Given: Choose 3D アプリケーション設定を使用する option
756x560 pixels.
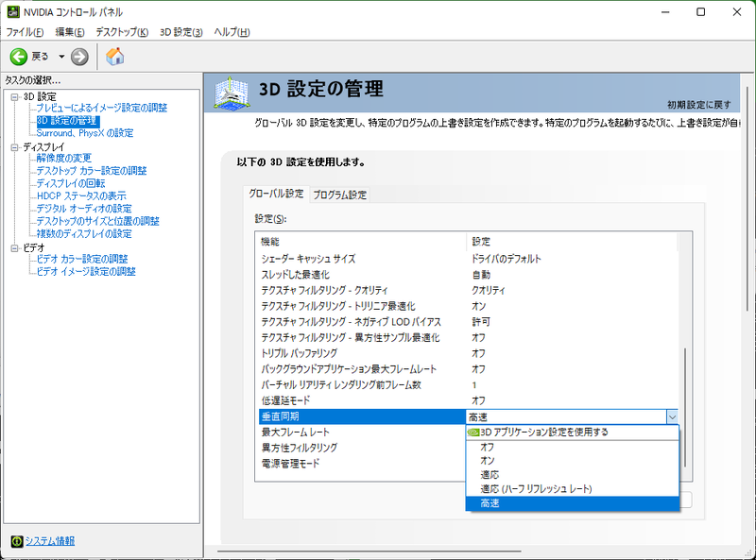Looking at the screenshot, I should pos(573,433).
